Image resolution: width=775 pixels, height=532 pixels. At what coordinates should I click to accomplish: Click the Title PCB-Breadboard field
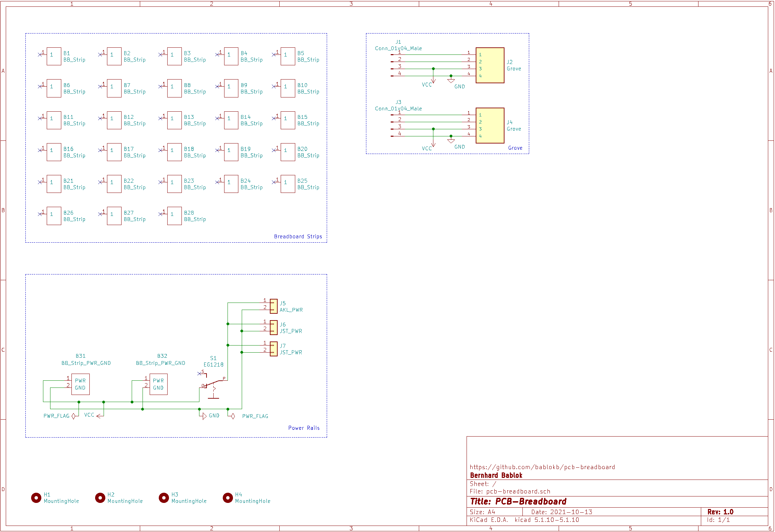518,502
